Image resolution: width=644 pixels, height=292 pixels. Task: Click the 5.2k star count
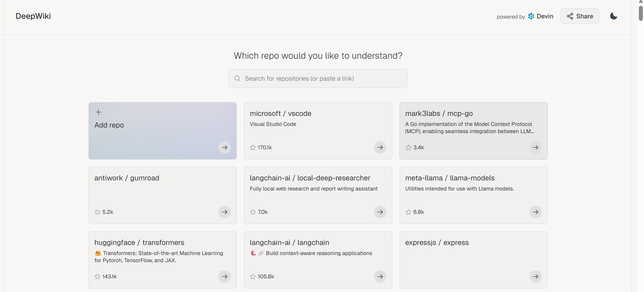(x=108, y=212)
